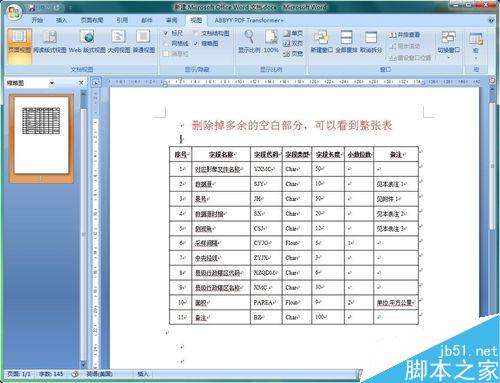This screenshot has width=500, height=383.
Task: Click the 备注 header cell in table
Action: (x=396, y=154)
